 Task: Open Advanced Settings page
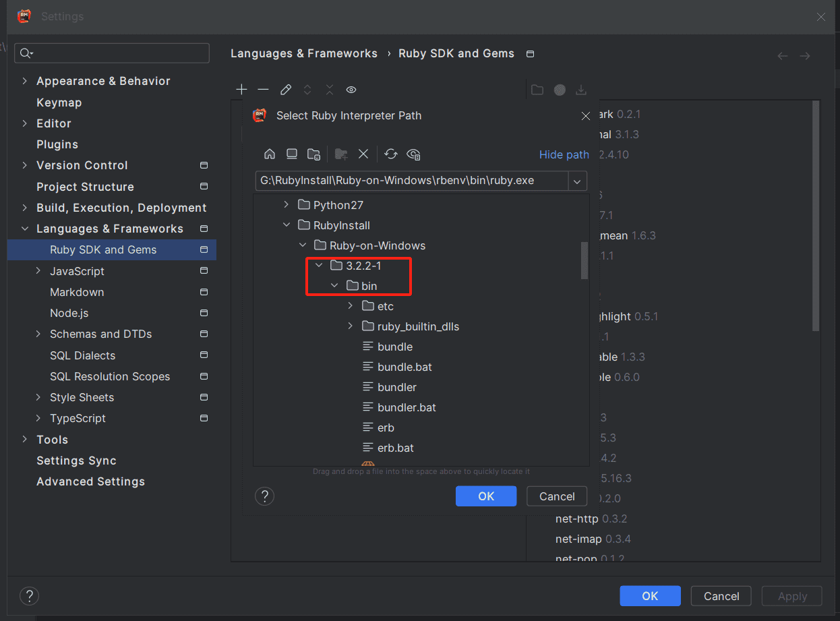[90, 481]
